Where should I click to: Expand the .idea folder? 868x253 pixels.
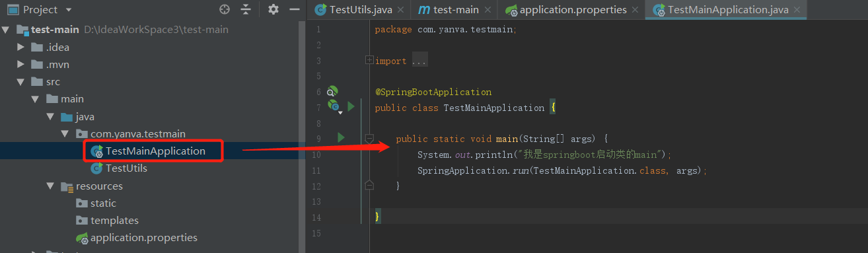(x=20, y=47)
